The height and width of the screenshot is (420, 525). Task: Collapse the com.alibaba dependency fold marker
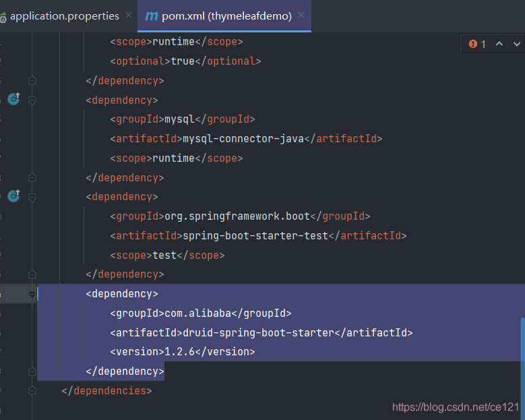[32, 295]
